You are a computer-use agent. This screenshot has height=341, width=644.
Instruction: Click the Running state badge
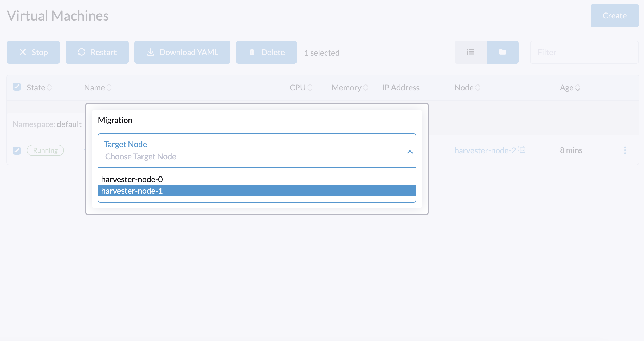(45, 150)
